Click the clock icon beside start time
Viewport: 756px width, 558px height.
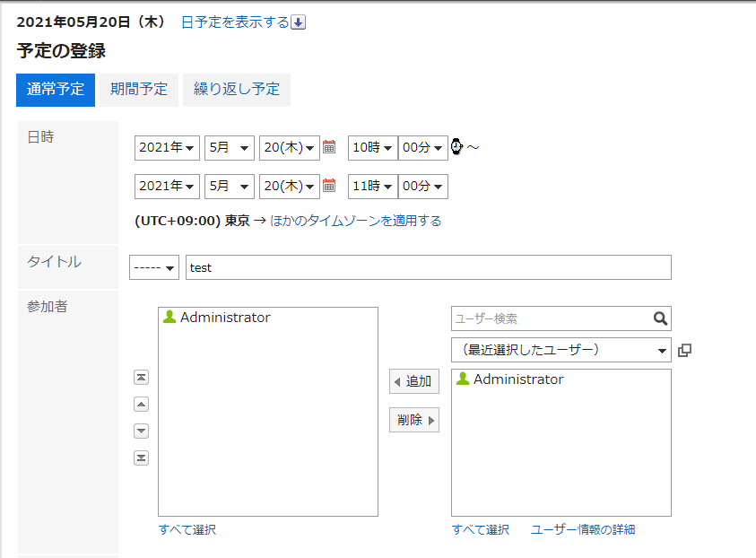click(x=456, y=147)
